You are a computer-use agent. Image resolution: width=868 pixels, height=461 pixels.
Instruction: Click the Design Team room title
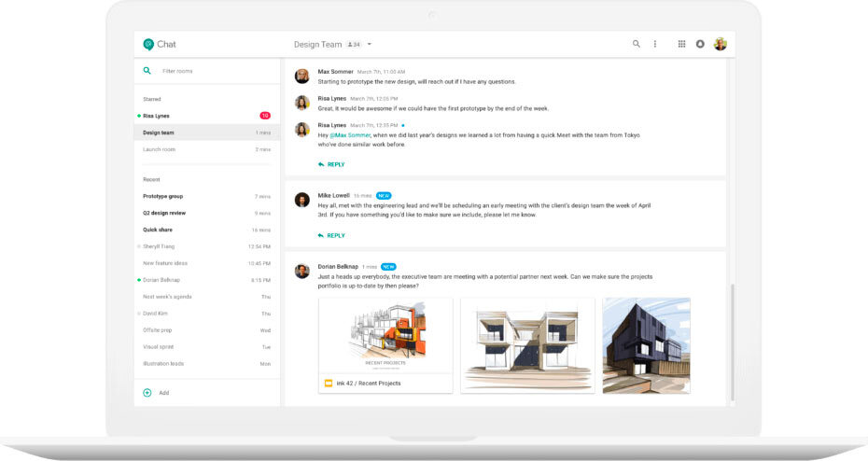click(x=317, y=44)
